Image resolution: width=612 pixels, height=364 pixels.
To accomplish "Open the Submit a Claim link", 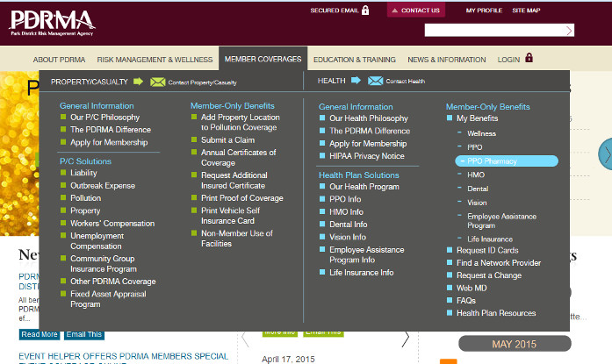I will pos(227,140).
